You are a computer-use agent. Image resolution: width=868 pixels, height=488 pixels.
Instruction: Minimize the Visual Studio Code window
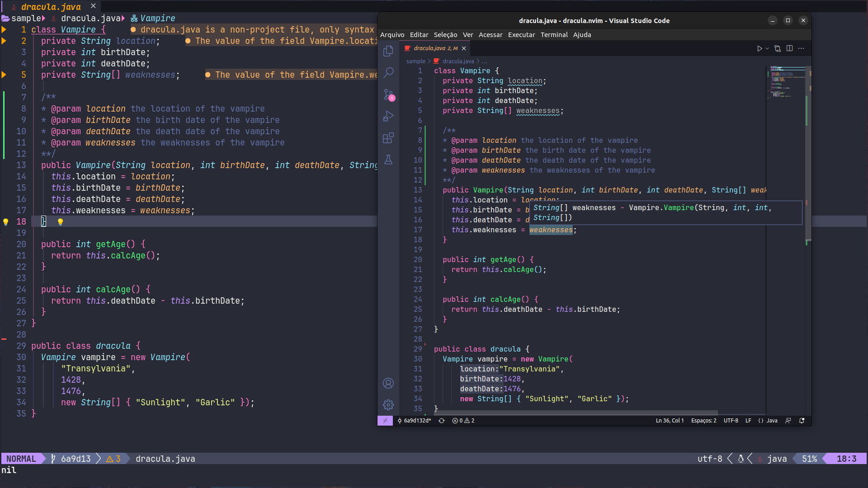(x=773, y=20)
